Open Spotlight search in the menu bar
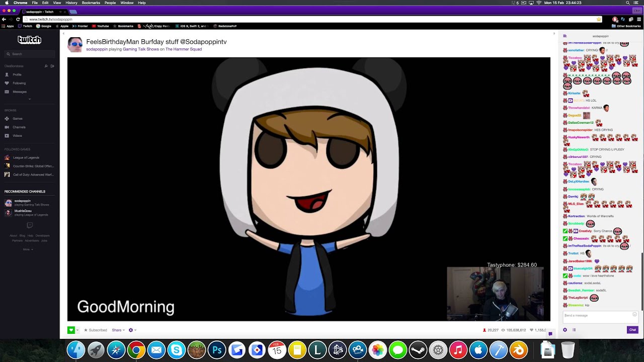 point(628,3)
